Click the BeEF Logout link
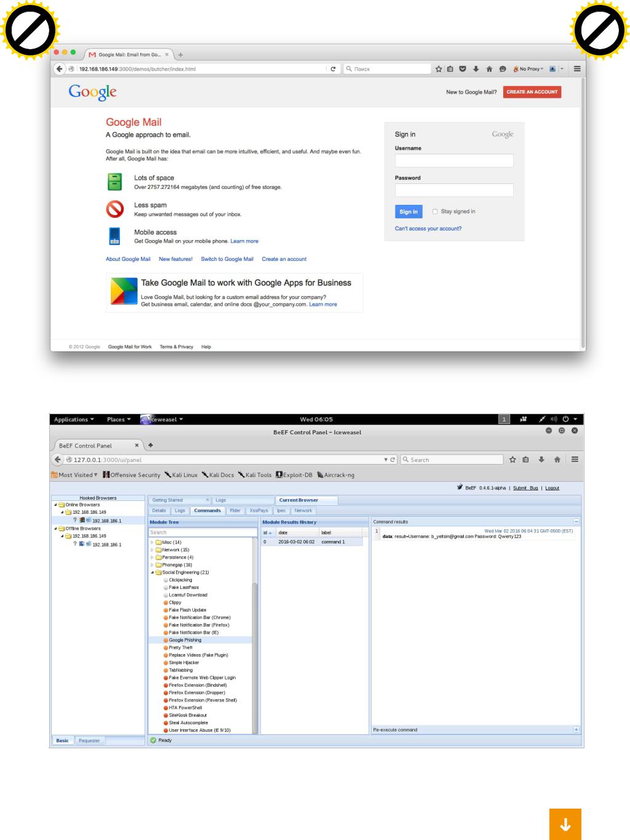The image size is (630, 840). click(x=552, y=488)
